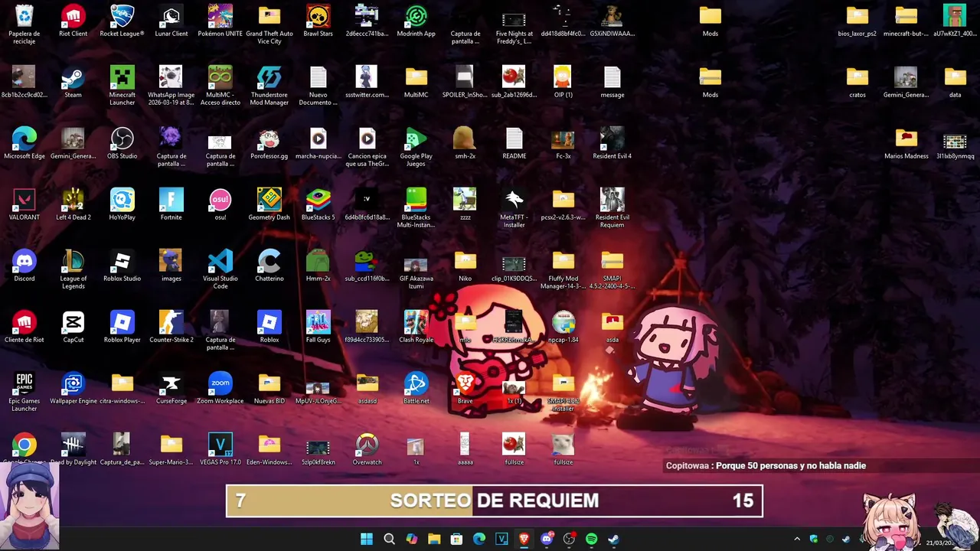Viewport: 980px width, 551px height.
Task: Launch Discord desktop shortcut
Action: 24,266
